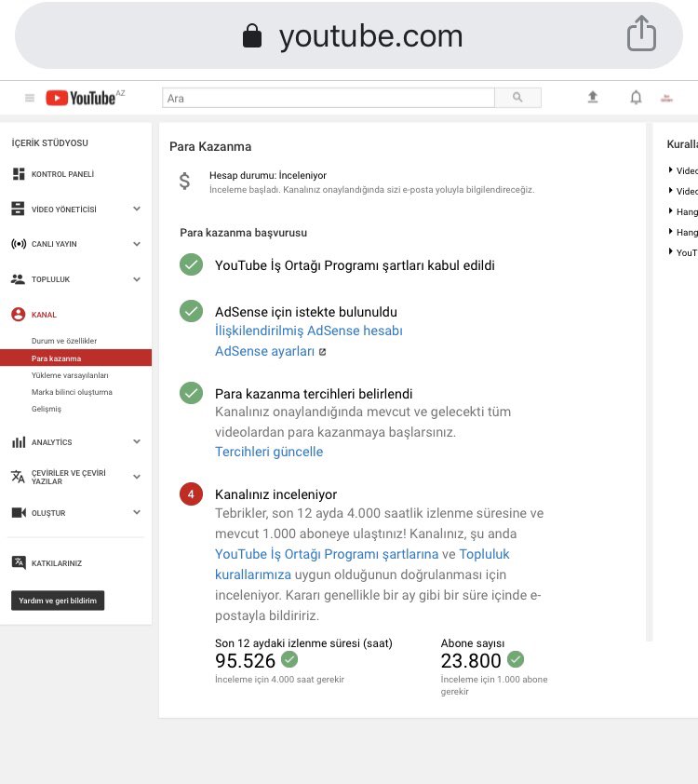Click the 'Para Kazanma' page title

(210, 146)
